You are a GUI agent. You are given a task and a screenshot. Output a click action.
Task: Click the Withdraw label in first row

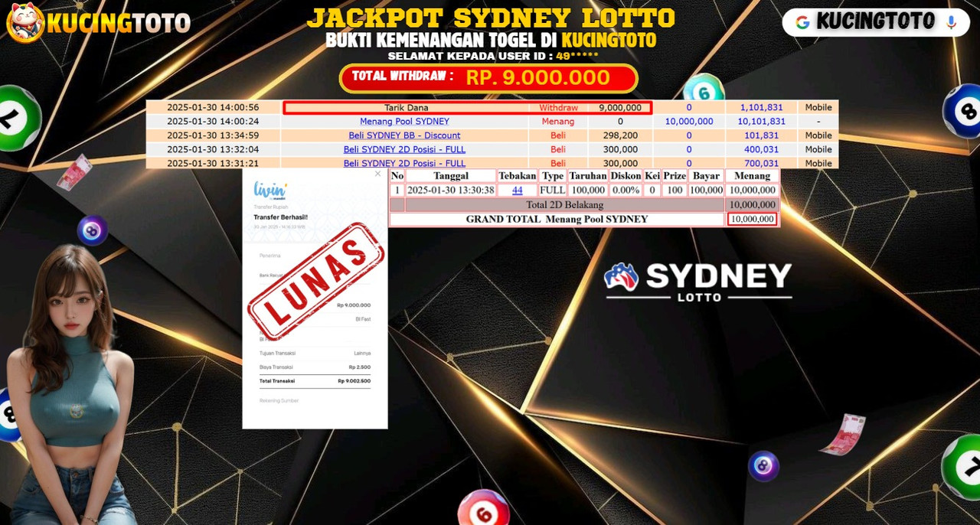558,108
